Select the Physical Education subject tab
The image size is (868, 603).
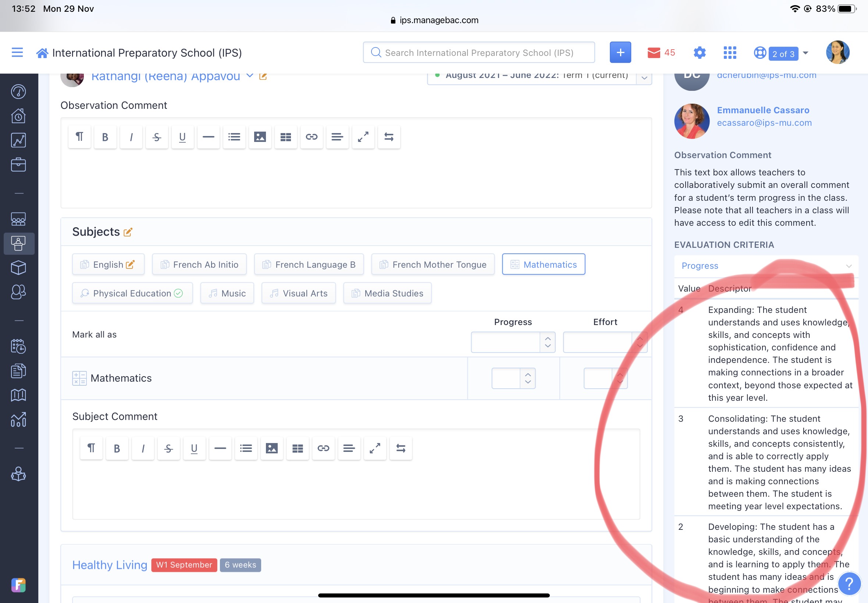click(x=132, y=293)
